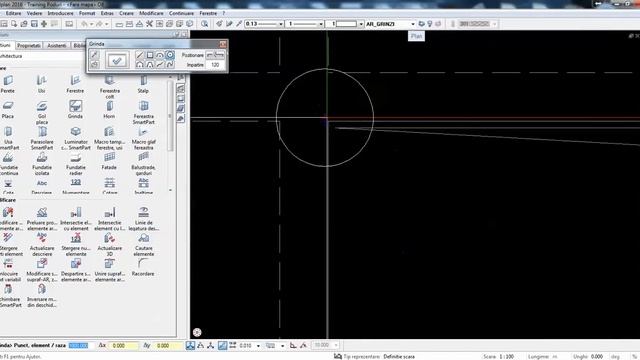Toggle track line icon in bottom bar

[x=222, y=345]
